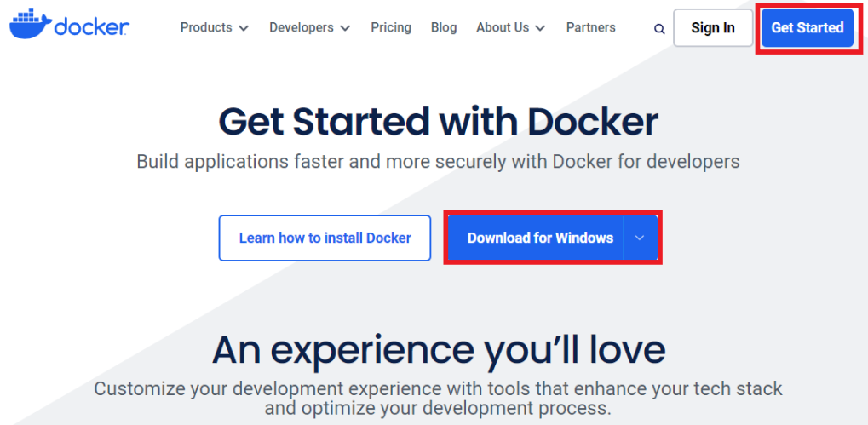This screenshot has width=868, height=425.
Task: Click Download for Windows button
Action: tap(536, 238)
